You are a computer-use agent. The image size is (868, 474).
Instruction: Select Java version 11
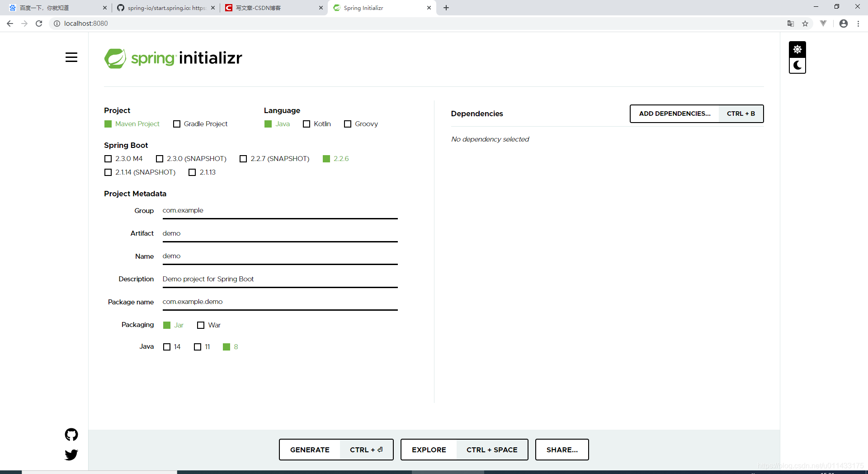click(202, 347)
